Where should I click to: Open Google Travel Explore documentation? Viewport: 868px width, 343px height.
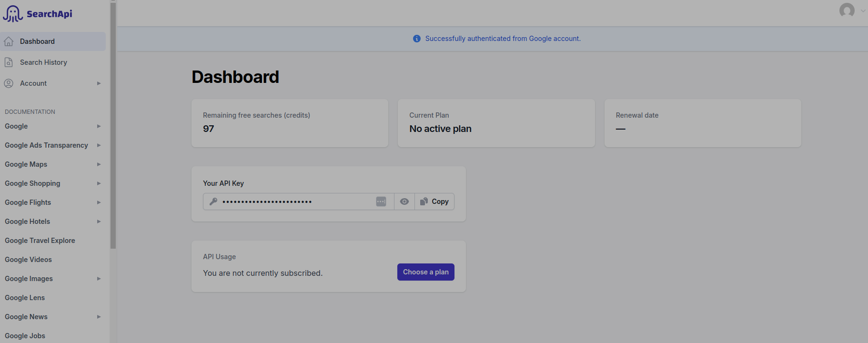tap(40, 241)
